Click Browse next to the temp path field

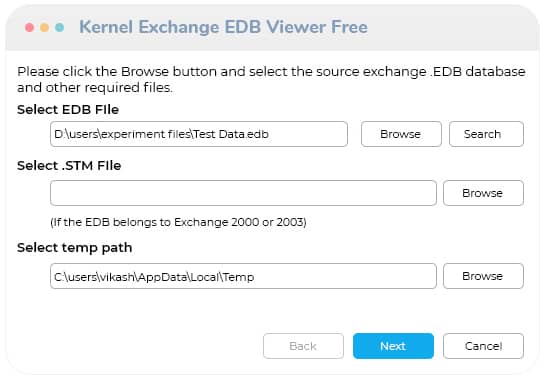pyautogui.click(x=483, y=276)
